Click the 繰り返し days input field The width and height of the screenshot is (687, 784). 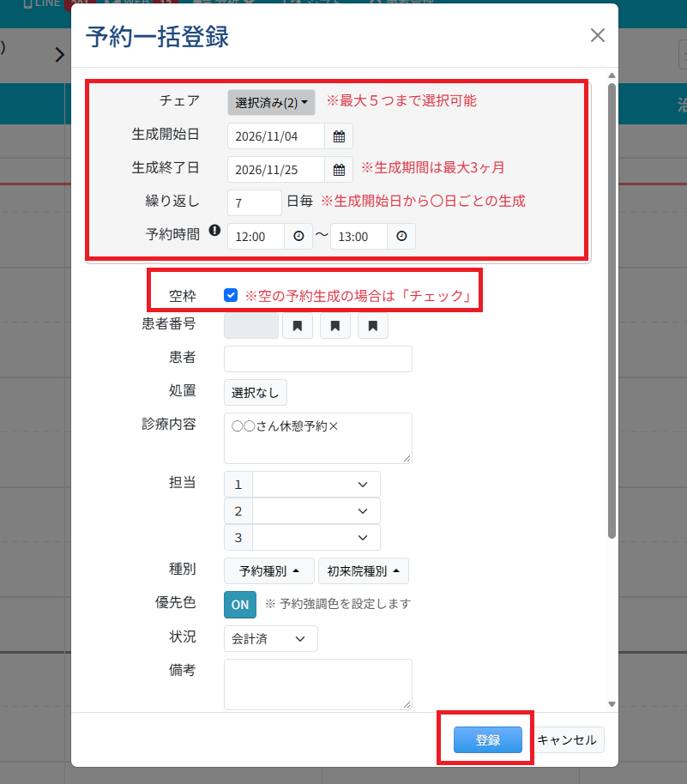click(x=255, y=203)
